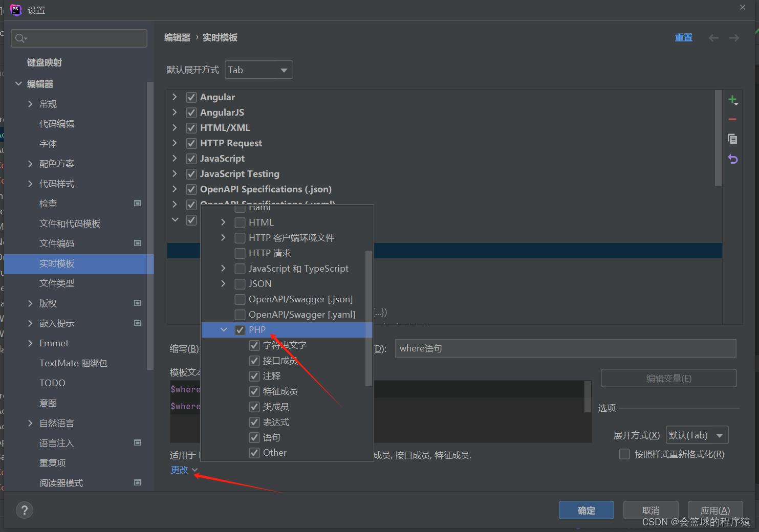Click the 重置 link
The width and height of the screenshot is (759, 532).
[x=683, y=38]
